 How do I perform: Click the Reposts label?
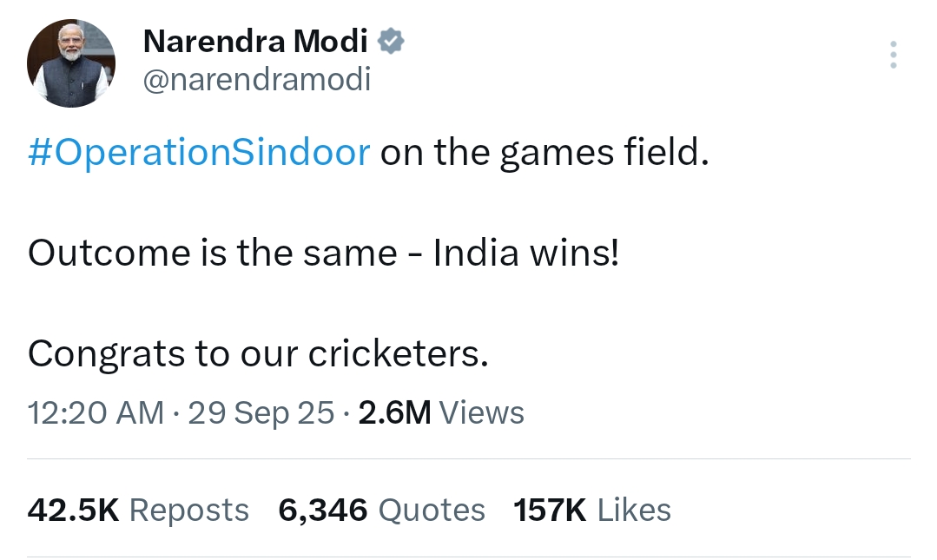(x=188, y=511)
